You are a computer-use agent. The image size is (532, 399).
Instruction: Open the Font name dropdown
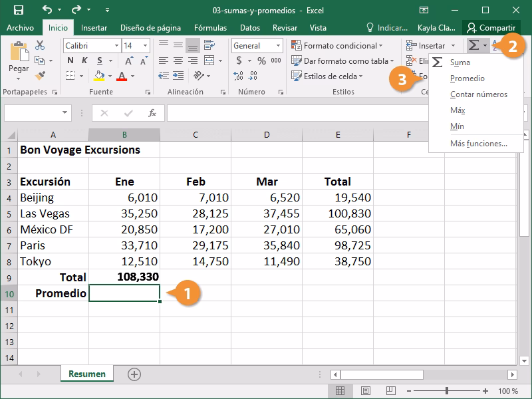(116, 45)
